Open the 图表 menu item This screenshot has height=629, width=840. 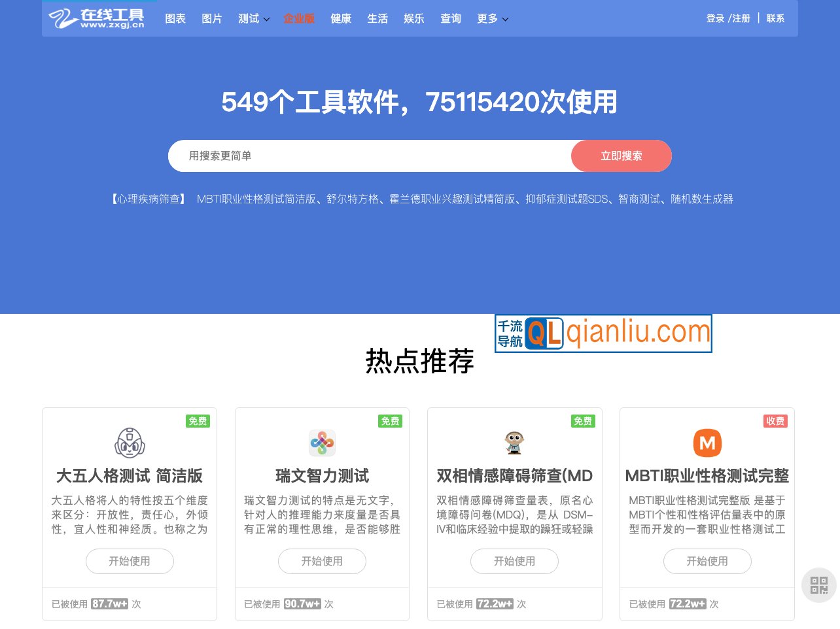(x=175, y=18)
